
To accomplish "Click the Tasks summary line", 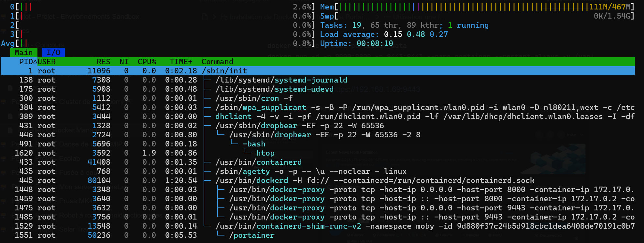I will pos(404,25).
